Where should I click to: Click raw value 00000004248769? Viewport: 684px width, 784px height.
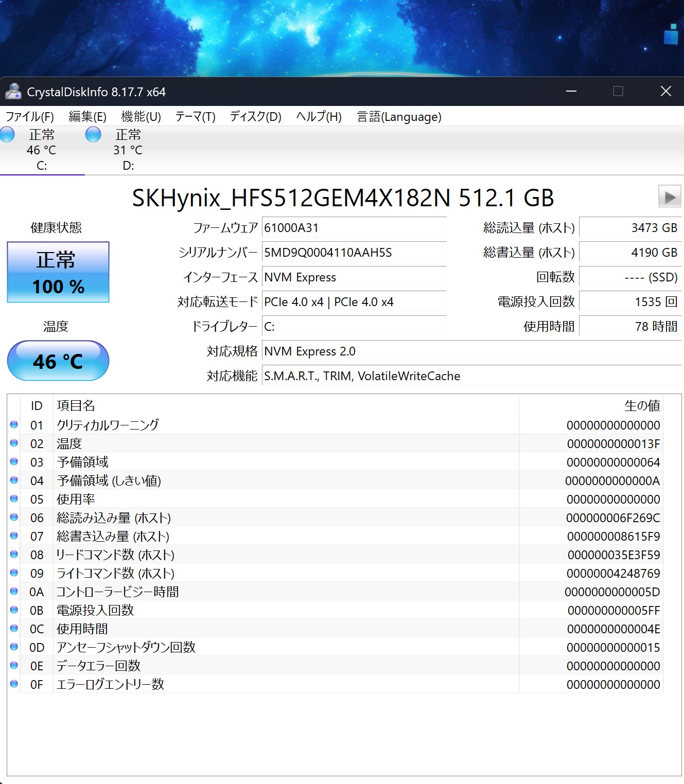click(x=613, y=573)
